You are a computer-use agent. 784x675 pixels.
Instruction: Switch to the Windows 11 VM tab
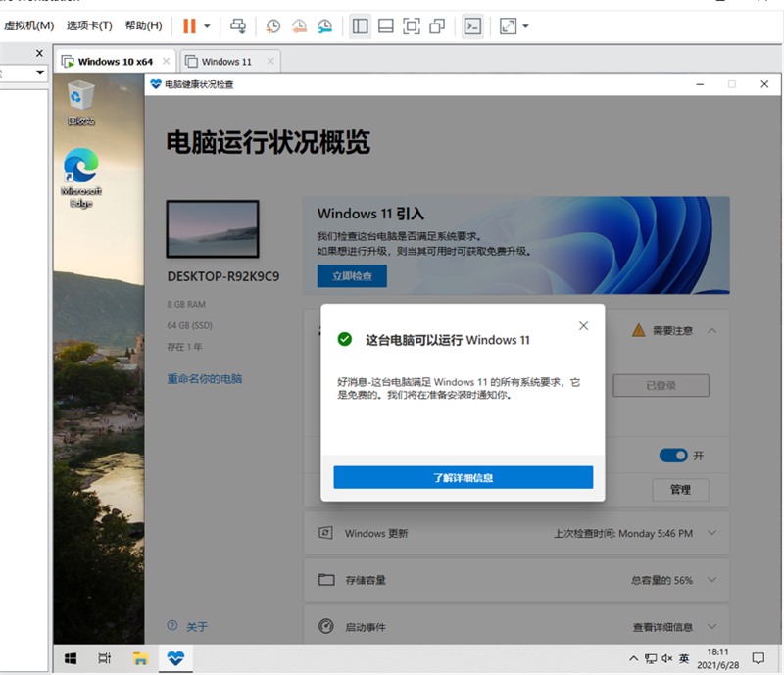coord(227,62)
